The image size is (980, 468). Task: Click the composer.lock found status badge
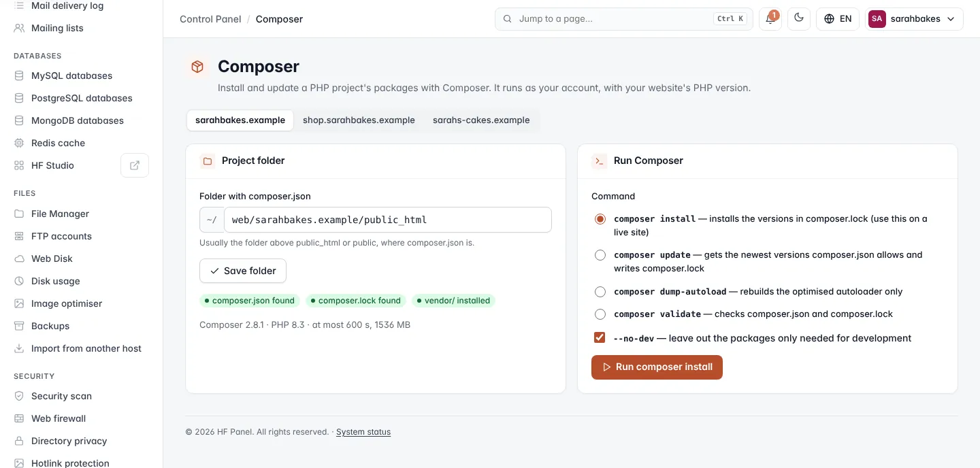point(356,301)
